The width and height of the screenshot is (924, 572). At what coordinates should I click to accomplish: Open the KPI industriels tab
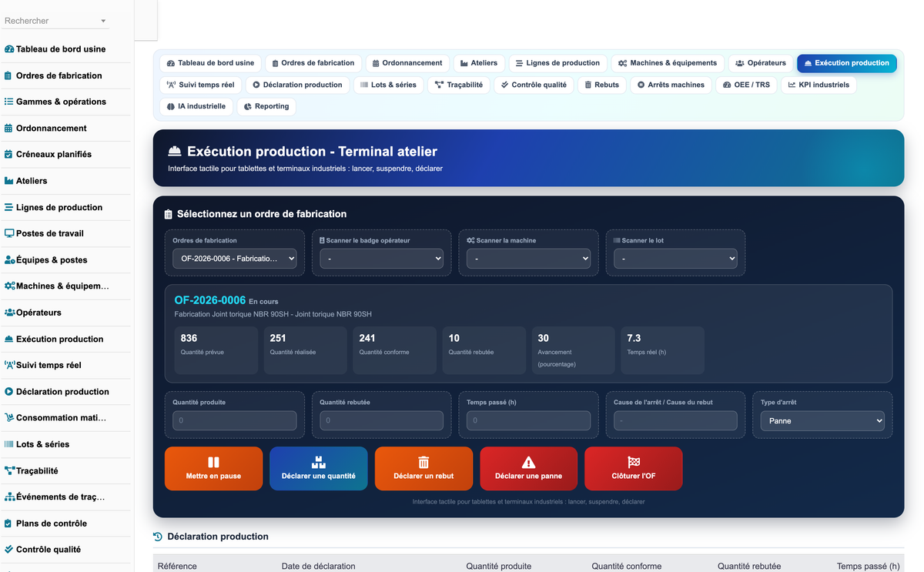pos(819,85)
